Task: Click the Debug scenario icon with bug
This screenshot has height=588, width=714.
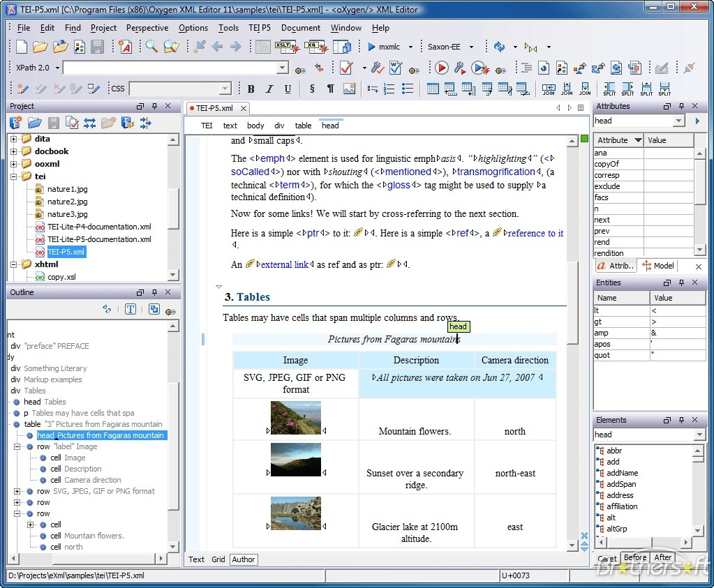Action: click(x=480, y=68)
